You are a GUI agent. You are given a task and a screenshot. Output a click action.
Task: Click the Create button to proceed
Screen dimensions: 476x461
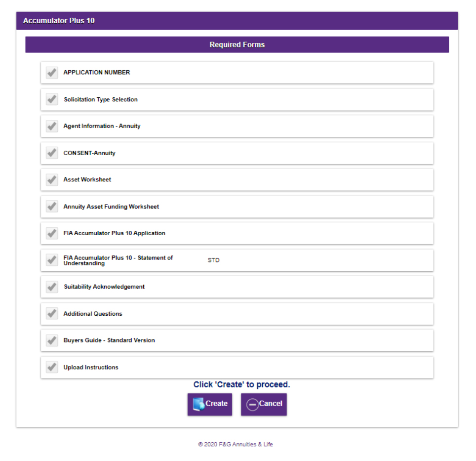(209, 404)
